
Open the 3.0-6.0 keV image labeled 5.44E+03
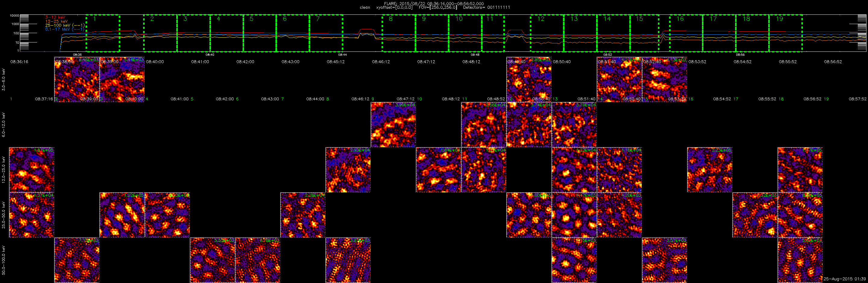pyautogui.click(x=122, y=79)
